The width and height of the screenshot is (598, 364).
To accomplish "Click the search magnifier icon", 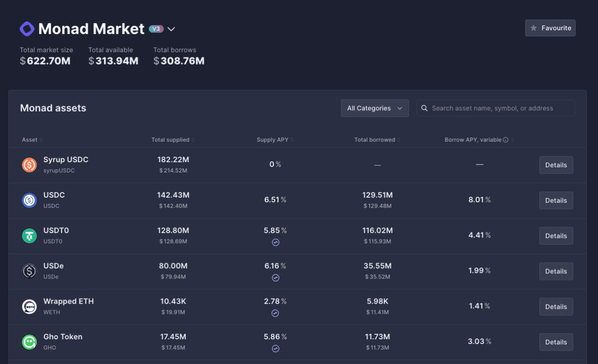I will [425, 108].
